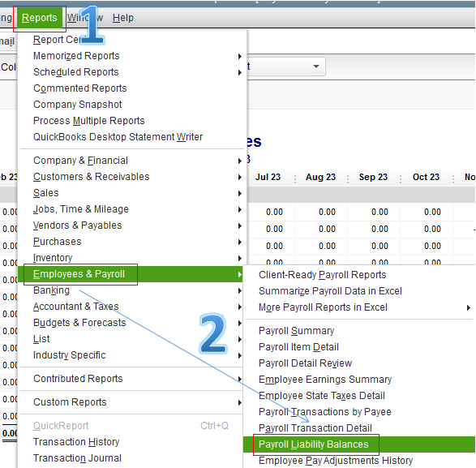Choose Client-Ready Payroll Reports
The width and height of the screenshot is (476, 468).
point(322,275)
